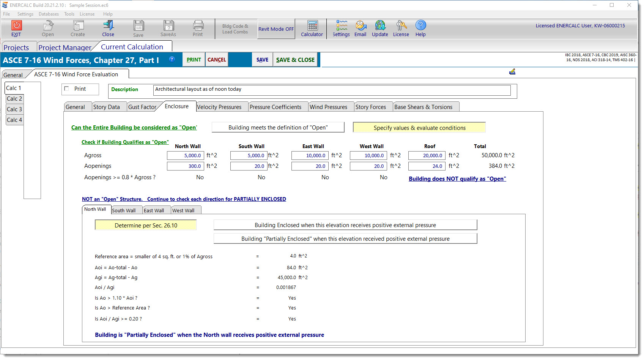Click the EXIT power icon
This screenshot has width=644, height=360.
(16, 25)
